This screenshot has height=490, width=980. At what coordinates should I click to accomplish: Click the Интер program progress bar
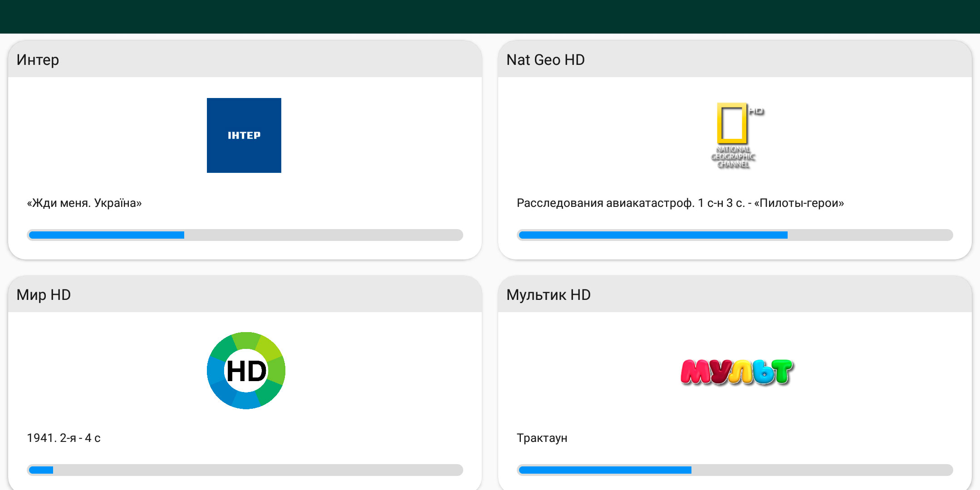click(245, 235)
